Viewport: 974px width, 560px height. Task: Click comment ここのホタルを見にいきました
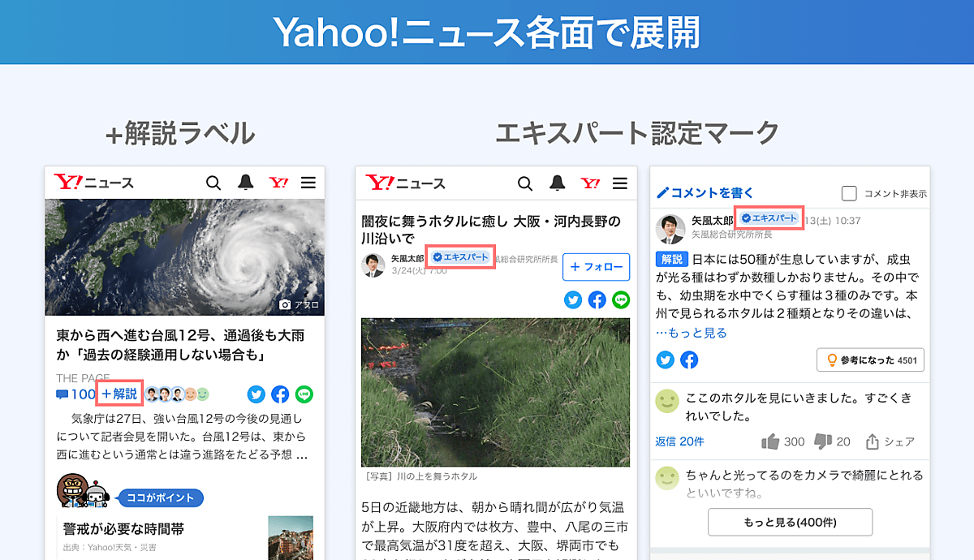798,407
